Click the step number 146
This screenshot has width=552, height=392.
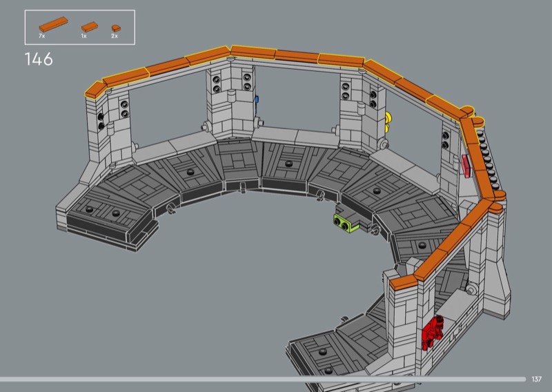click(x=39, y=59)
